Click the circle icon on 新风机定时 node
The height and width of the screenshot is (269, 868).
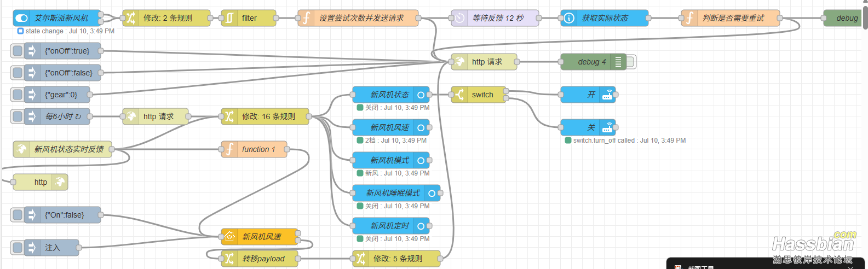pyautogui.click(x=421, y=226)
